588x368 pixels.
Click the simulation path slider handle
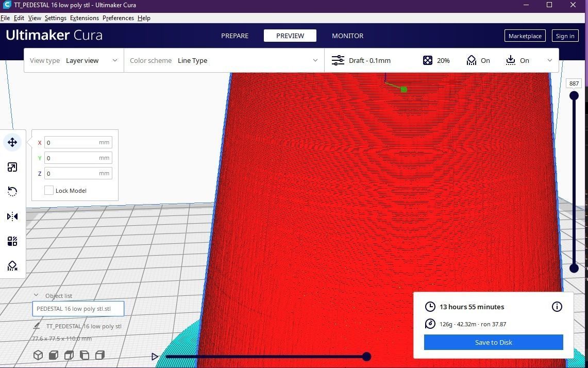[367, 356]
